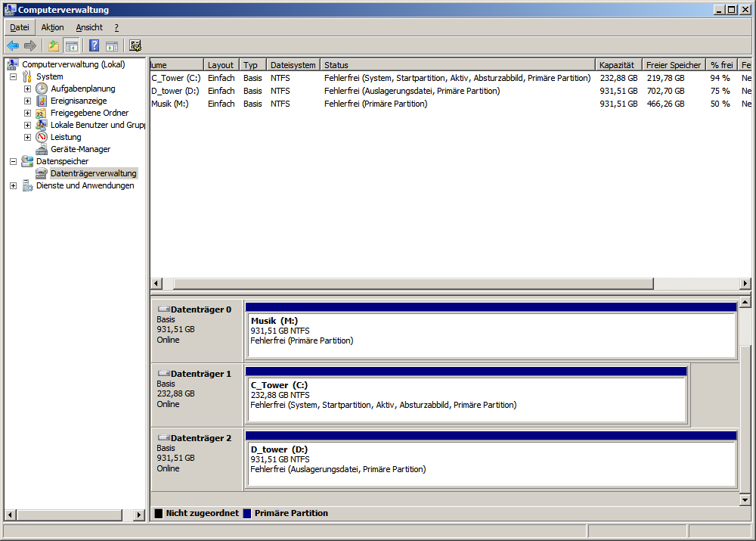The image size is (756, 541).
Task: Collapse the System tree node
Action: pos(14,76)
